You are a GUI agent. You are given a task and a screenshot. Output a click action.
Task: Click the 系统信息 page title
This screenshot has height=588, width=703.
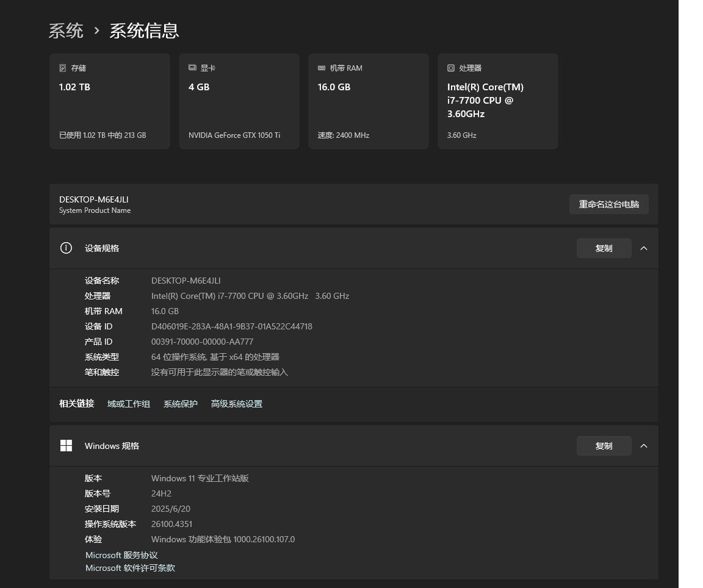(145, 31)
